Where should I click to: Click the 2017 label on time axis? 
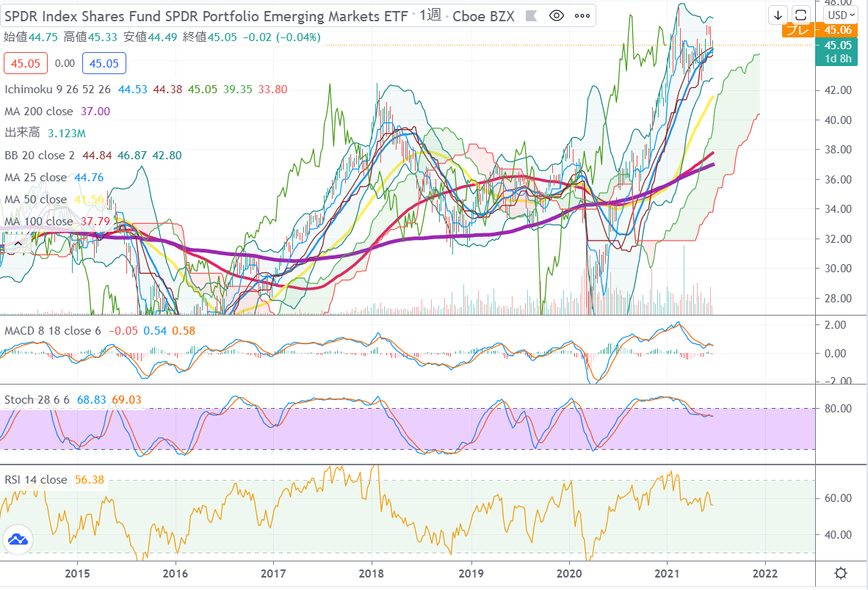(273, 573)
